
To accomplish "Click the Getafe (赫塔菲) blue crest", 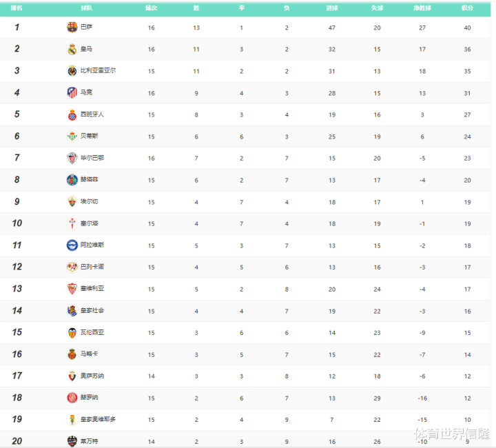I will click(x=72, y=180).
